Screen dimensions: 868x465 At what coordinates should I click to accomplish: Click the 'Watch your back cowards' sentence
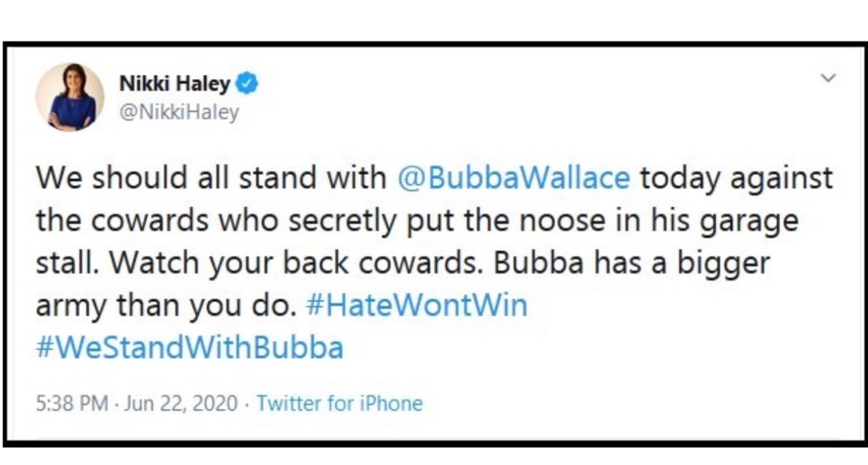pos(283,263)
